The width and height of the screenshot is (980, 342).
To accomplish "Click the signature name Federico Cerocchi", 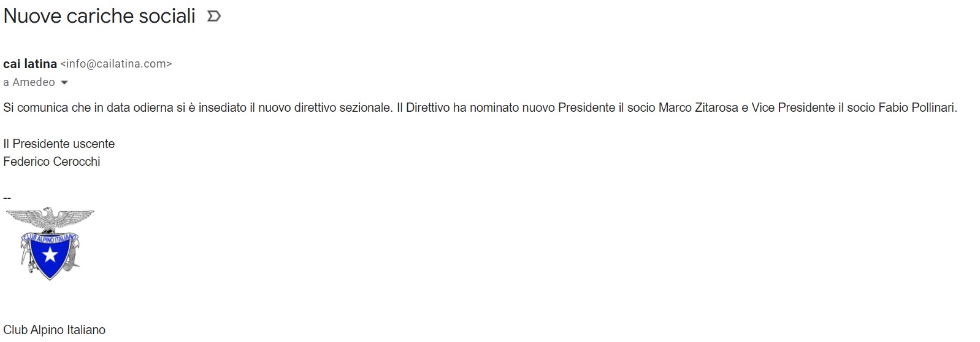I will point(52,161).
